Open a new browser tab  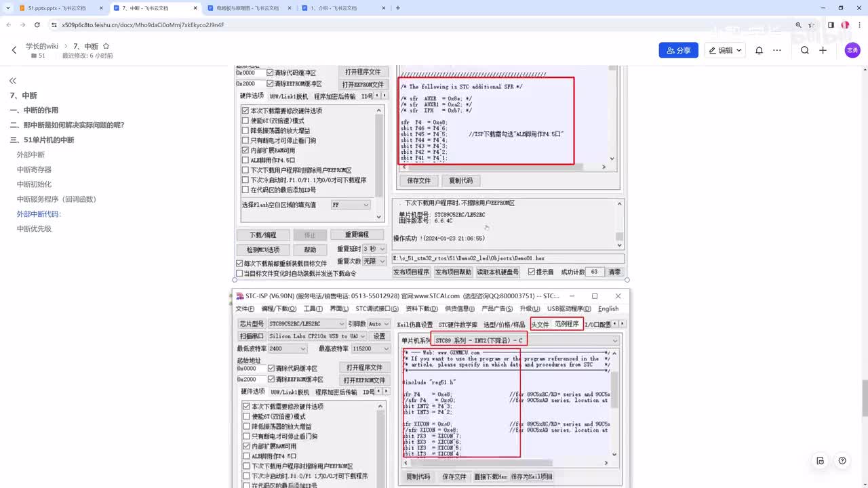(x=398, y=8)
